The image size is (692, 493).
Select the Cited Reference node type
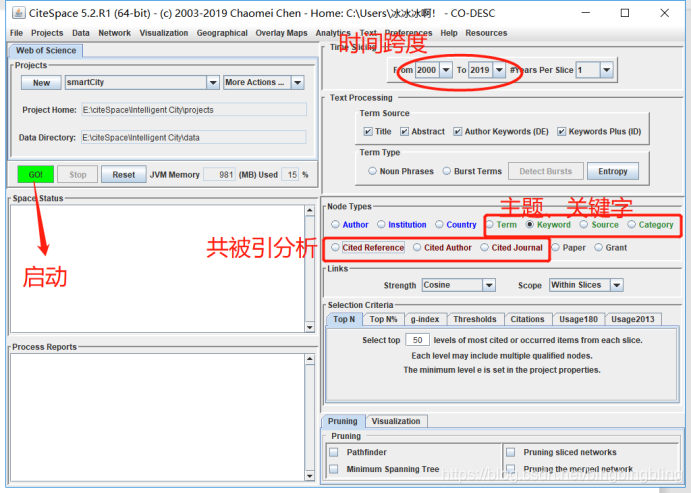click(335, 248)
